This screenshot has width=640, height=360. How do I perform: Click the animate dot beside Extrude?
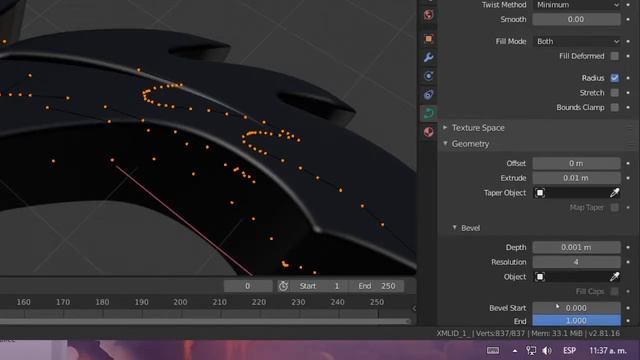[x=628, y=178]
